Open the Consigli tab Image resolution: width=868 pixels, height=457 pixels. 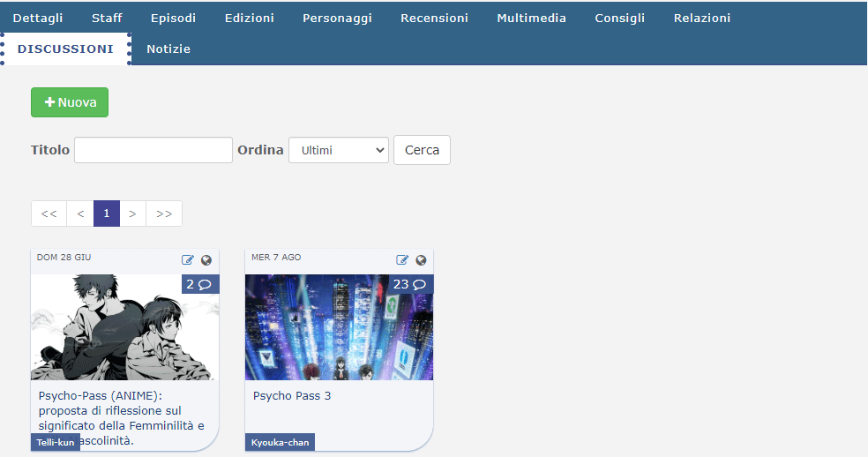pyautogui.click(x=620, y=18)
